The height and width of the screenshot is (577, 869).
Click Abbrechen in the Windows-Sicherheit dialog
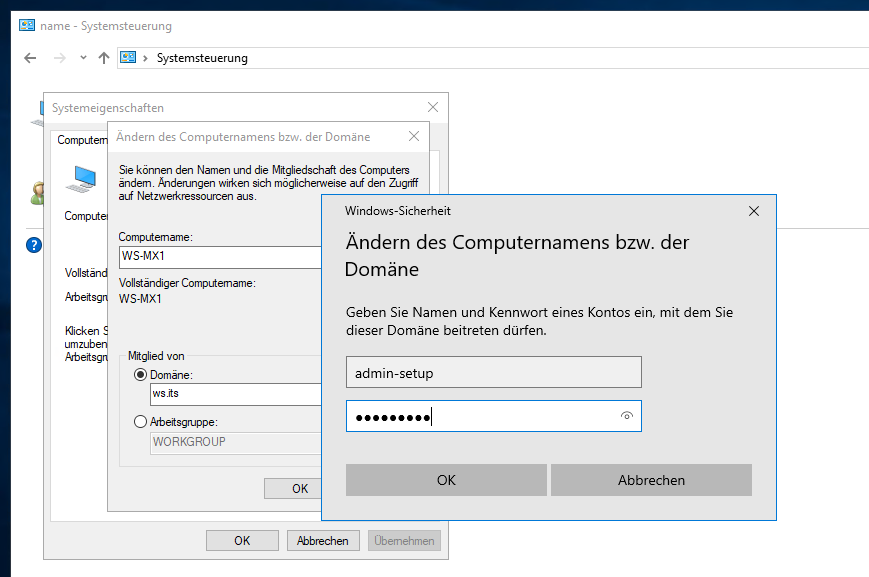(651, 480)
